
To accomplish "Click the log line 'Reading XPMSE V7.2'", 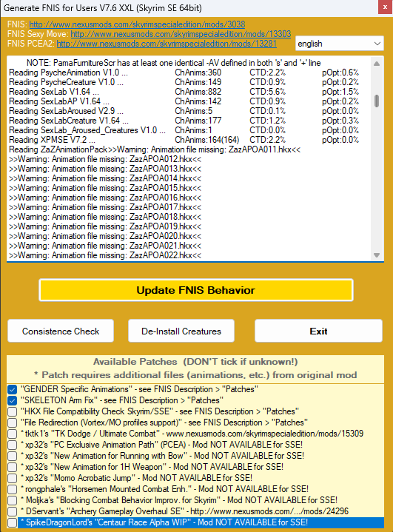I will click(184, 140).
